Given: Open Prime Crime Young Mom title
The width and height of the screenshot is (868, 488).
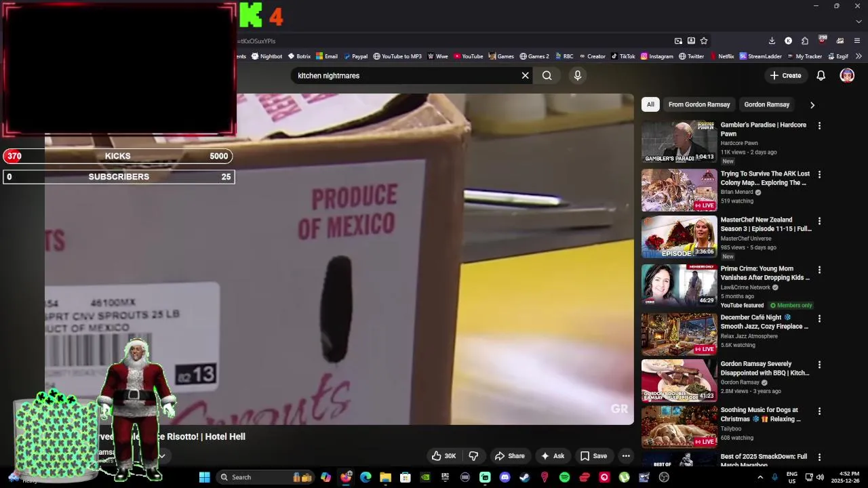Looking at the screenshot, I should [x=765, y=273].
